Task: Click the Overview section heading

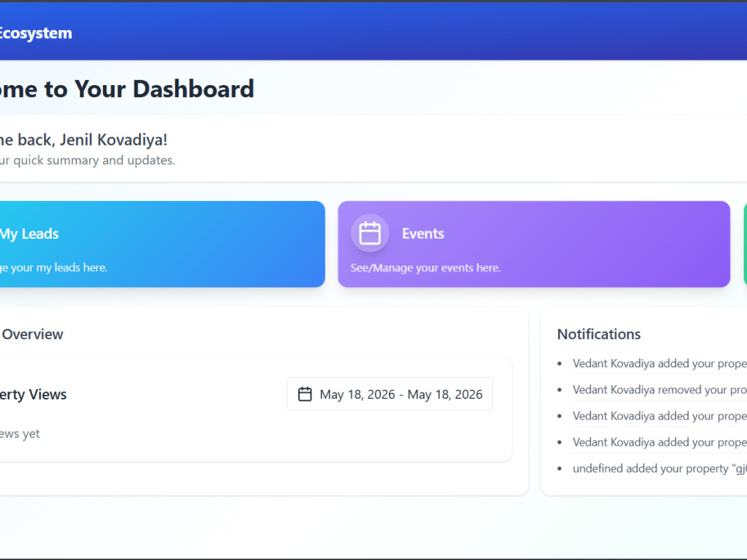Action: [32, 335]
